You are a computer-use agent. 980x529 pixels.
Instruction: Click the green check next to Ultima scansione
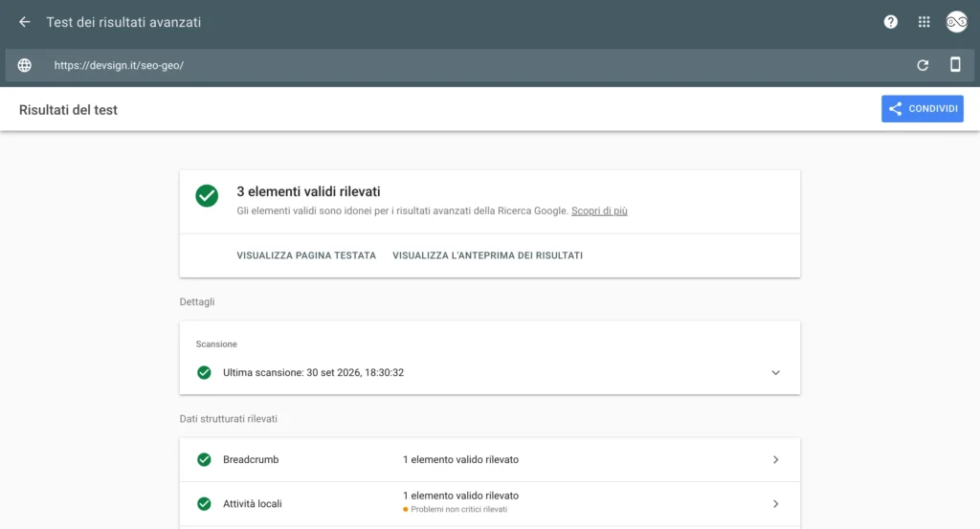click(x=204, y=373)
